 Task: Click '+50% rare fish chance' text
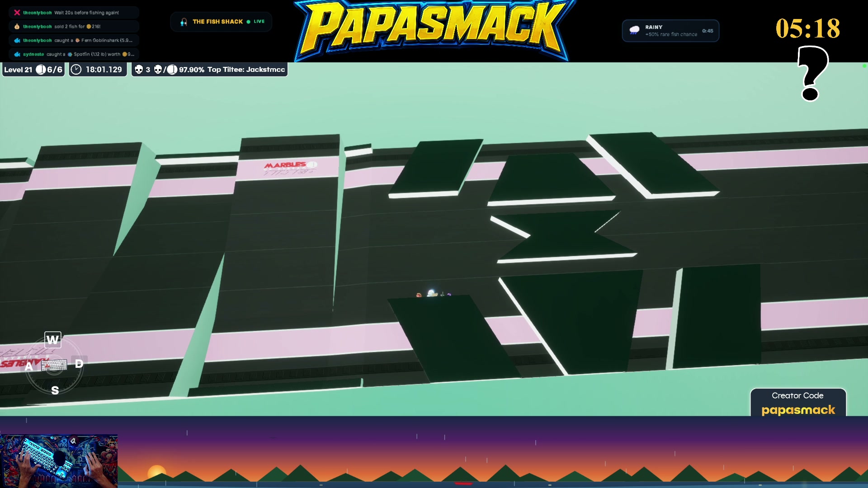671,34
